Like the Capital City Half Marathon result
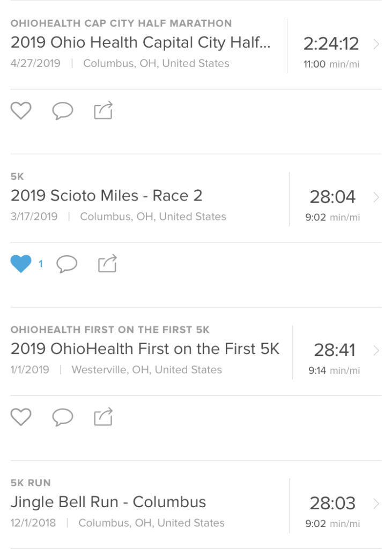The image size is (392, 549). 21,110
